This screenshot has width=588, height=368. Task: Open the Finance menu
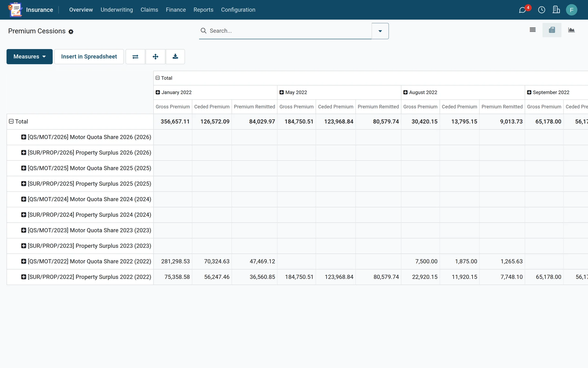click(x=176, y=10)
